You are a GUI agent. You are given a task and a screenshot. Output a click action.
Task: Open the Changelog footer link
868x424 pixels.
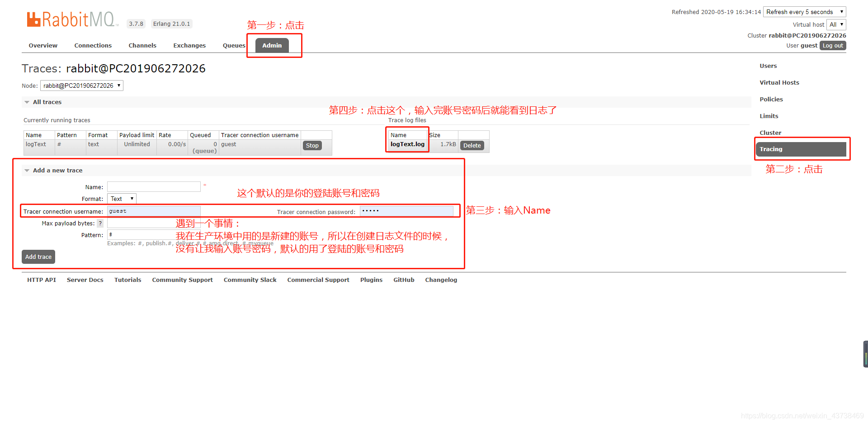(441, 280)
